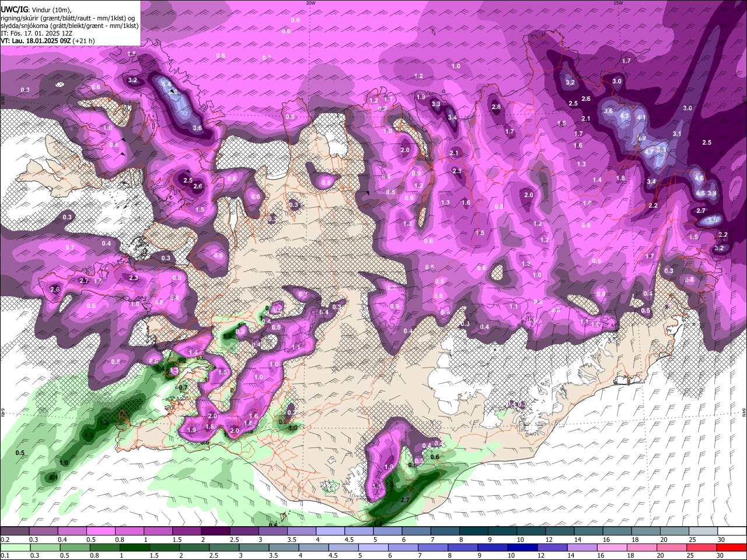Image resolution: width=747 pixels, height=560 pixels.
Task: Click the 3.8 precipitation value on the map
Action: pos(711,193)
